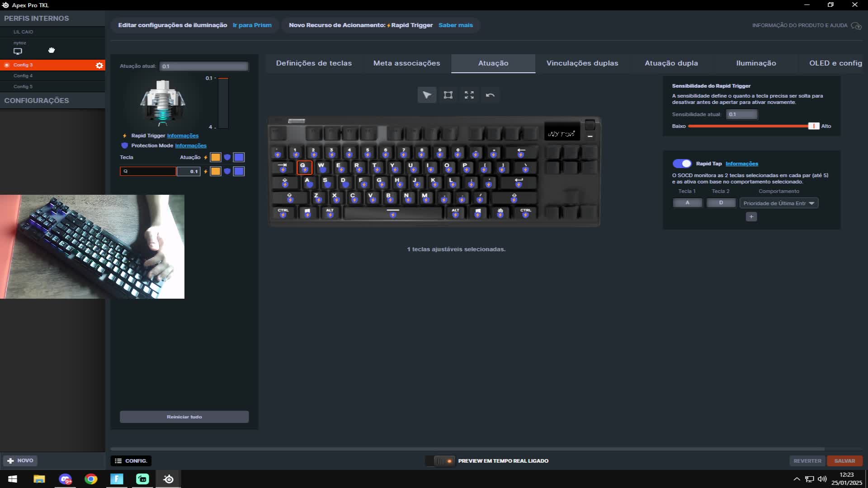Image resolution: width=868 pixels, height=488 pixels.
Task: Click Tecla 2 button labeled D
Action: [721, 203]
